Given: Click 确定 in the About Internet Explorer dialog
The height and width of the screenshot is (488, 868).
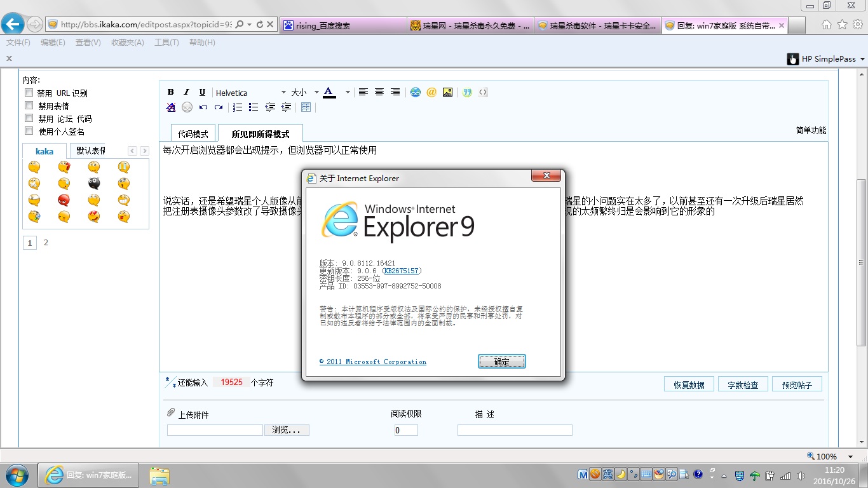Looking at the screenshot, I should pos(501,362).
